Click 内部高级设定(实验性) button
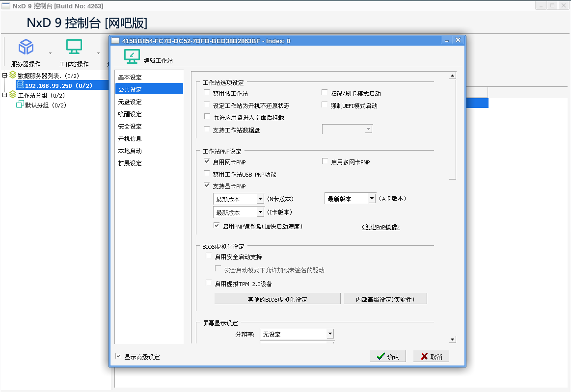The image size is (571, 392). [x=385, y=299]
